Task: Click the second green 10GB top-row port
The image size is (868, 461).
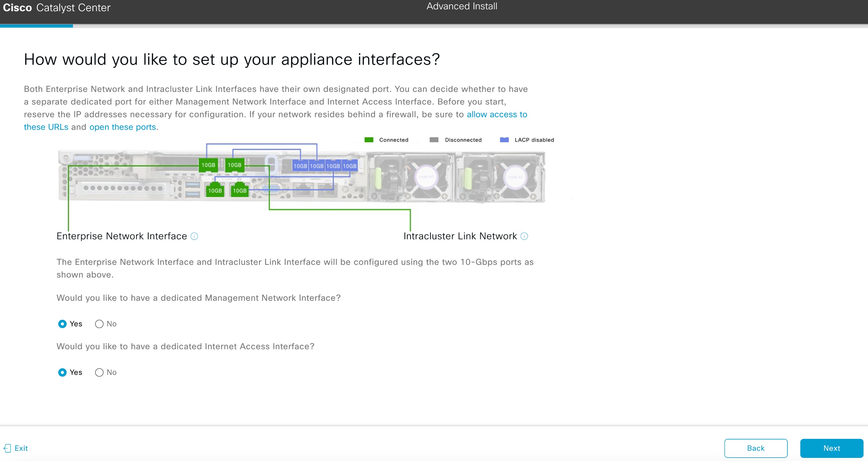Action: coord(234,165)
